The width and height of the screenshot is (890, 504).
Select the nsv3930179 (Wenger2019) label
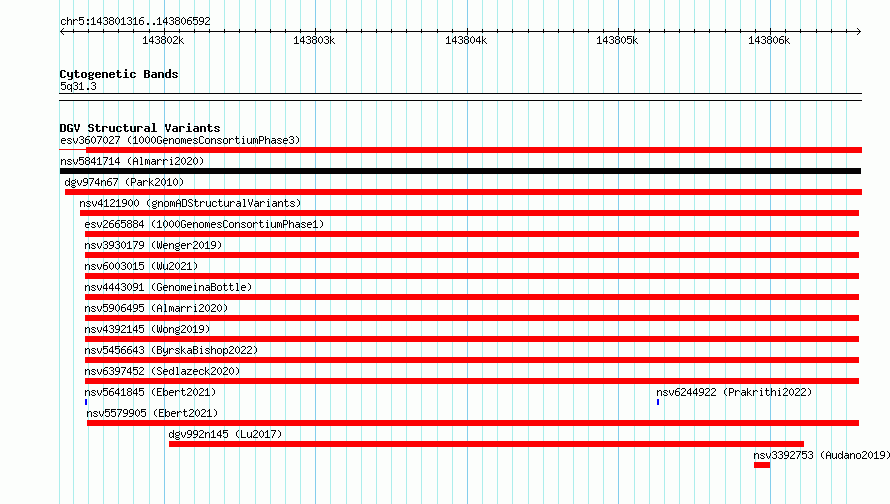[153, 245]
